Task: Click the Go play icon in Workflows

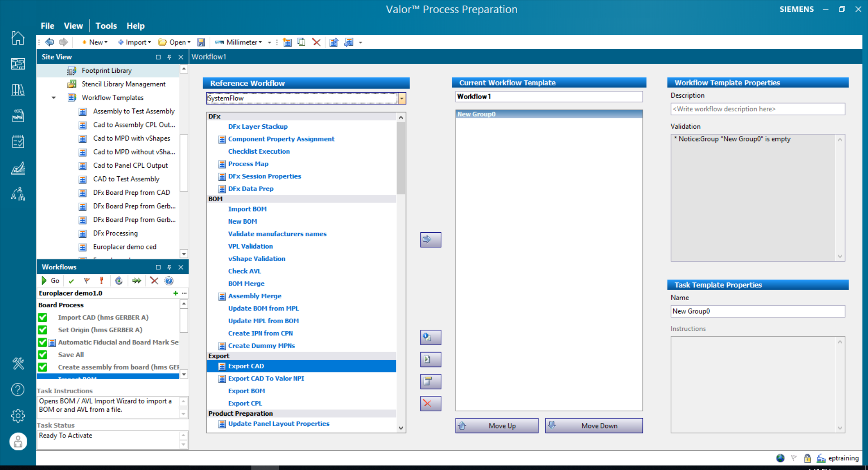Action: click(44, 281)
